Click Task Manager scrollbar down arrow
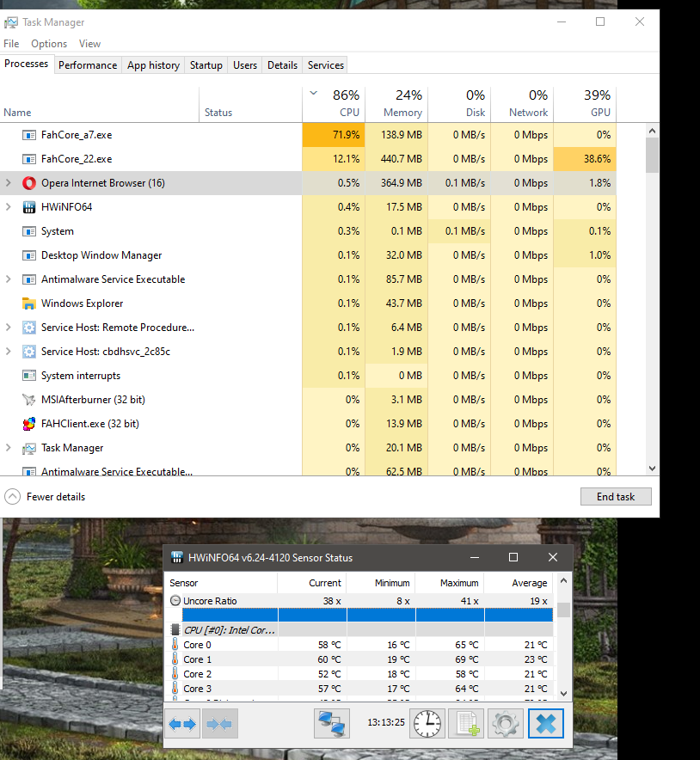 coord(652,469)
